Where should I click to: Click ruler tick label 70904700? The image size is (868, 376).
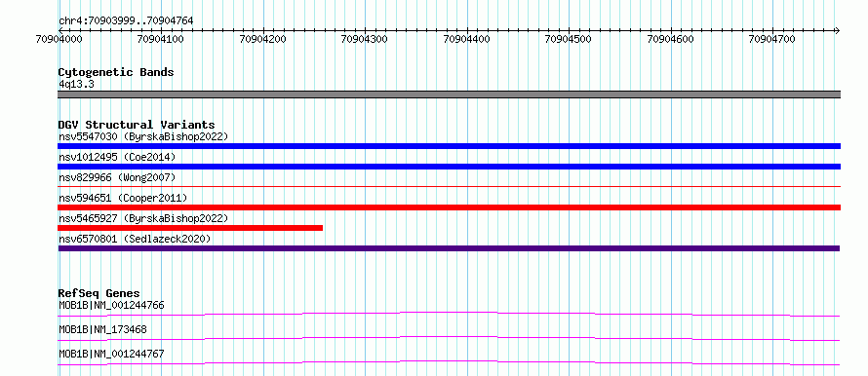pyautogui.click(x=772, y=39)
